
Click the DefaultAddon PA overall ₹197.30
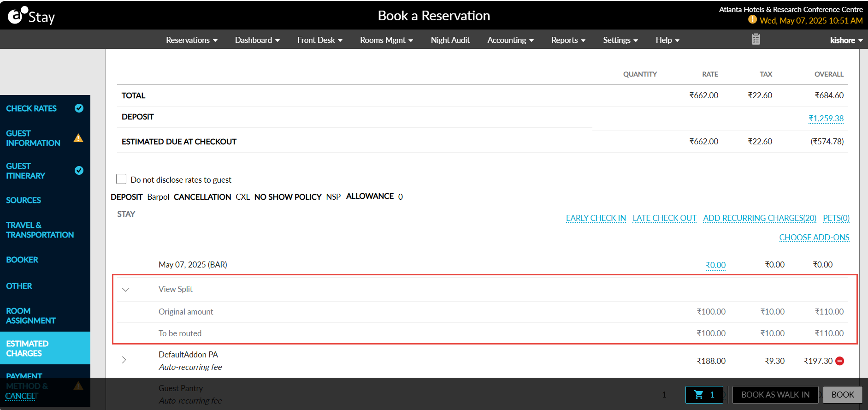[x=818, y=361]
